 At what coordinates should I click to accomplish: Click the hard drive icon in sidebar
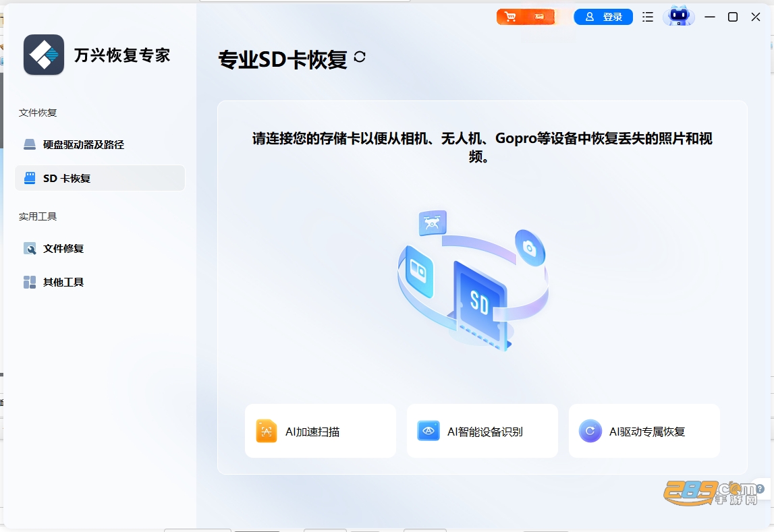coord(30,144)
